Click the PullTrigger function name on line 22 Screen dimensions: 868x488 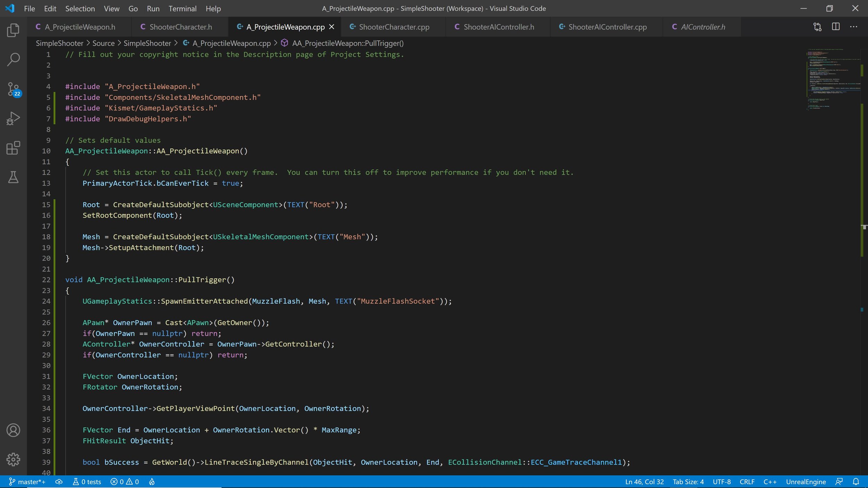pos(202,280)
